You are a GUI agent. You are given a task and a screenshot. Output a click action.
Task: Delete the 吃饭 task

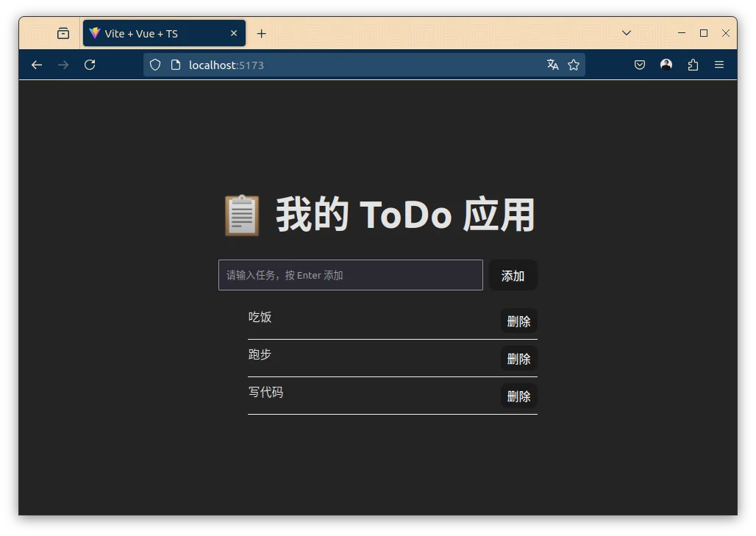tap(518, 321)
